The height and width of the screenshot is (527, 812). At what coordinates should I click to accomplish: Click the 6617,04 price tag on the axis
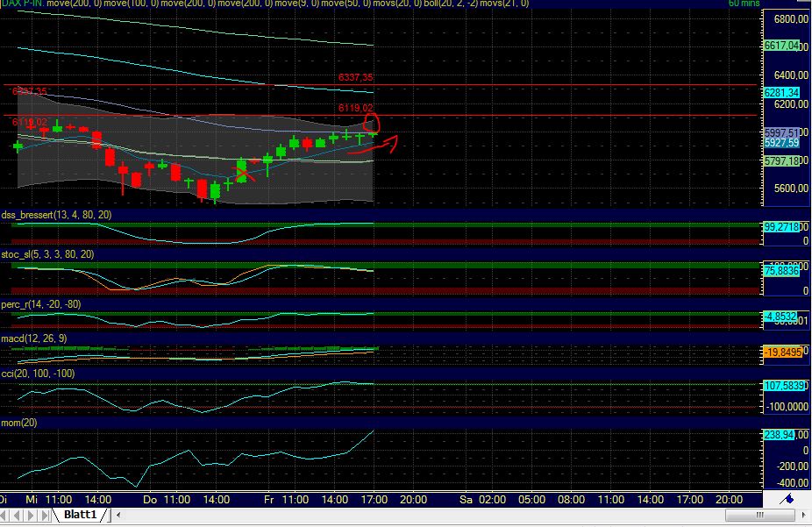[x=781, y=46]
